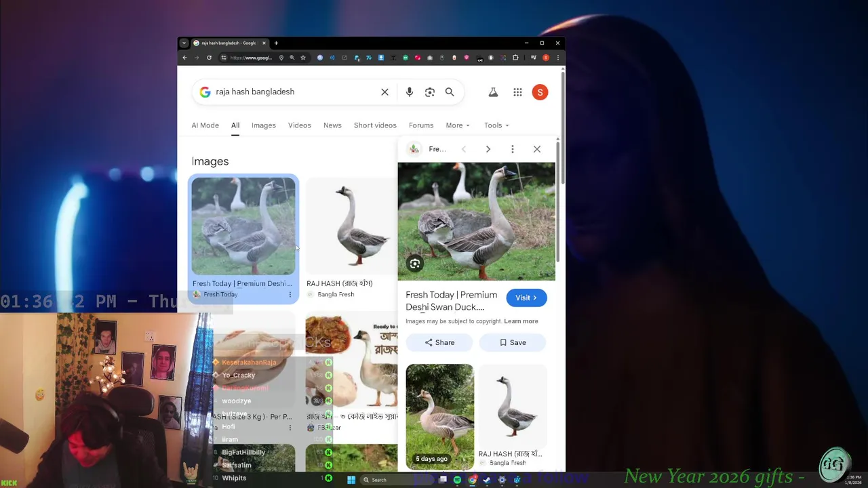Share the previewed image
The image size is (868, 488).
pyautogui.click(x=439, y=342)
